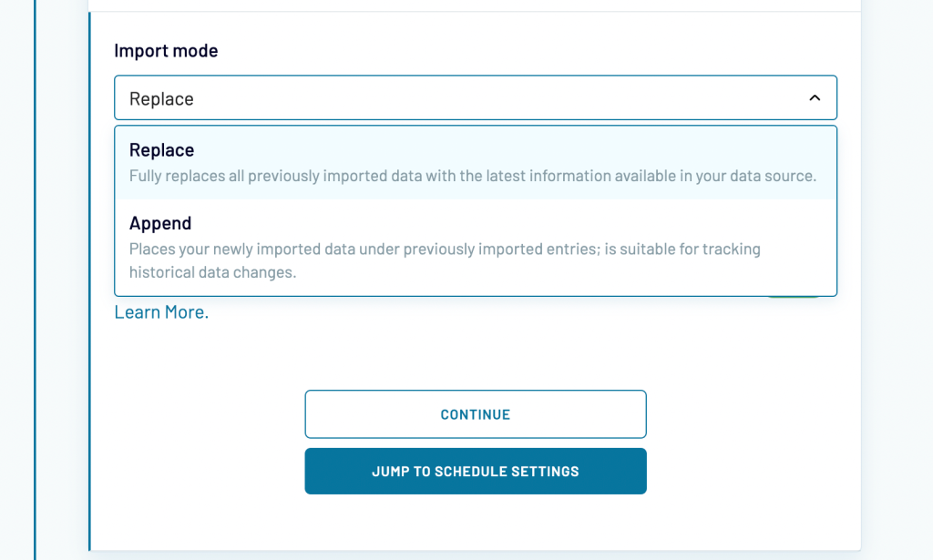
Task: Click the empty area below JUMP TO SCHEDULE SETTINGS
Action: pos(476,524)
